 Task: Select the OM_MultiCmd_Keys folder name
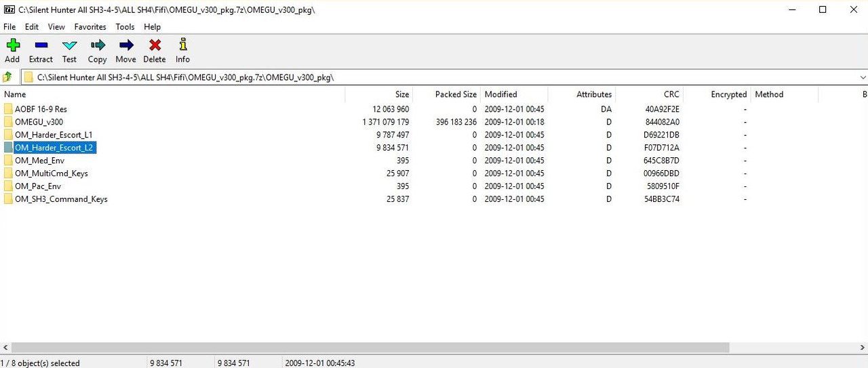tap(52, 173)
